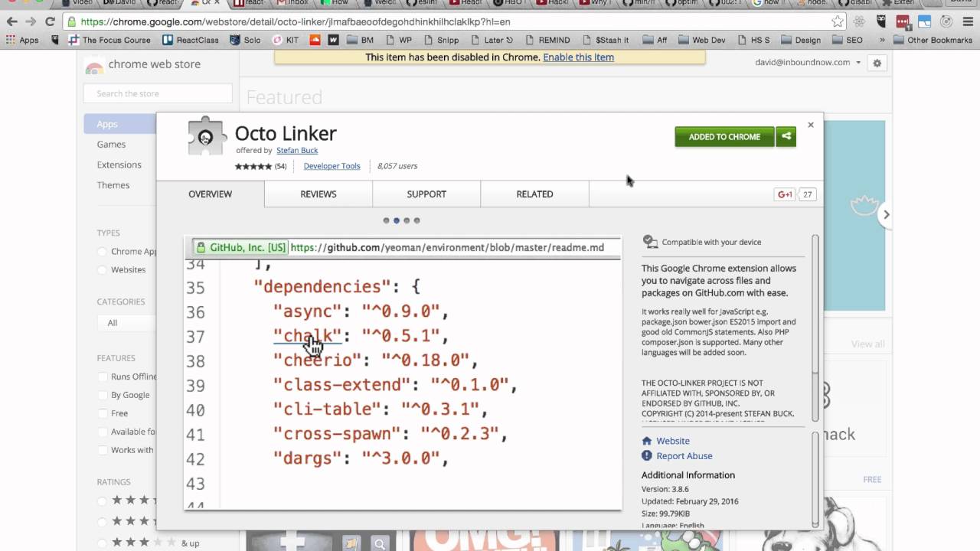
Task: Click the house icon beside Website
Action: click(647, 441)
